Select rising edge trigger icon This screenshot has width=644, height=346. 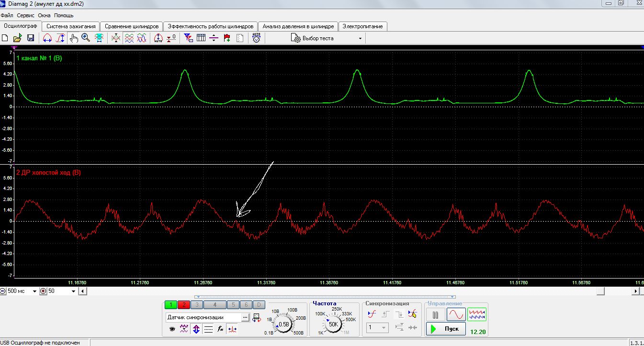tap(385, 314)
